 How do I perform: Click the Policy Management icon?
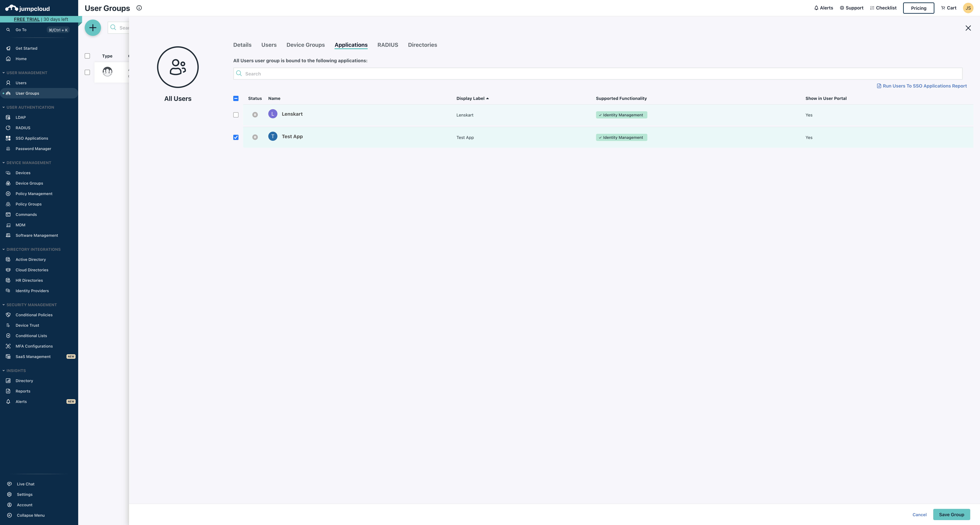[x=8, y=194]
